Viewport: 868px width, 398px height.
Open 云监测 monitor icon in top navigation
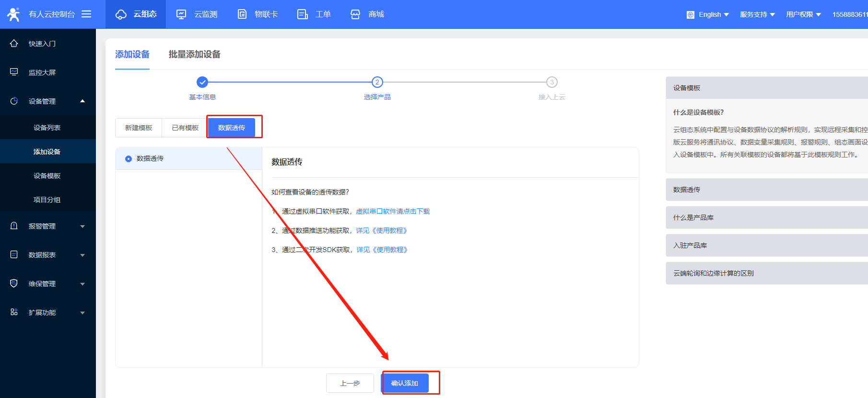181,14
